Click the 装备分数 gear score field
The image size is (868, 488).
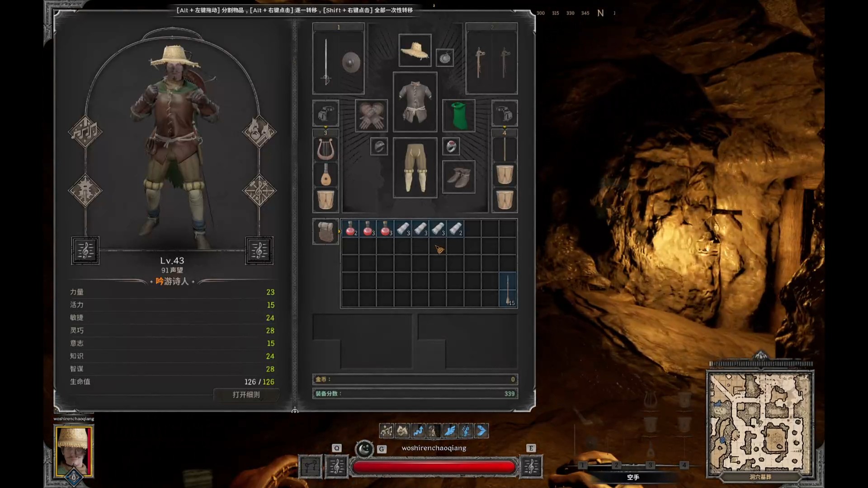[x=415, y=394]
